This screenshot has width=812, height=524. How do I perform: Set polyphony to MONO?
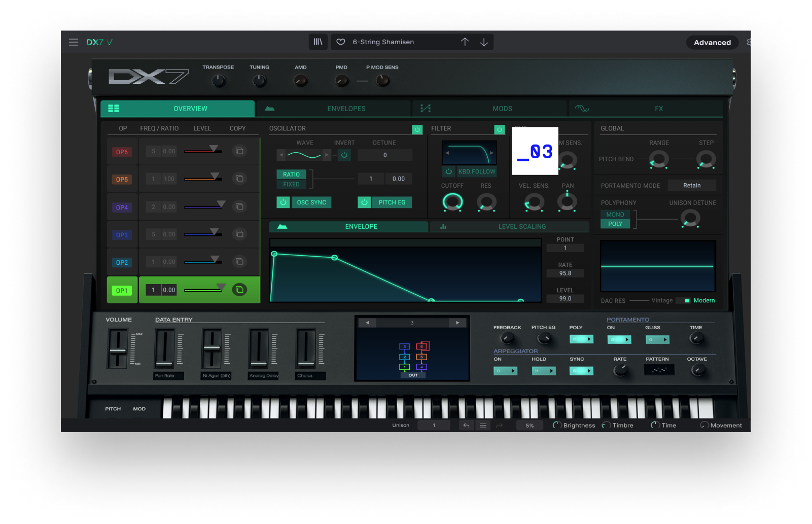coord(615,215)
